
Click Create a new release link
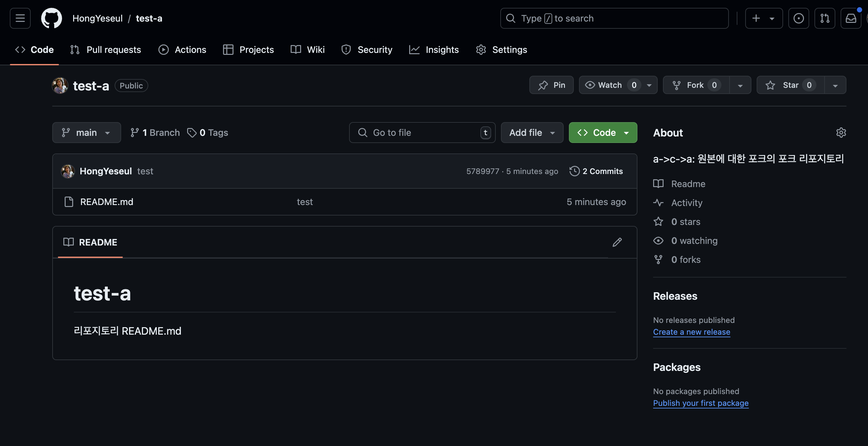[691, 332]
